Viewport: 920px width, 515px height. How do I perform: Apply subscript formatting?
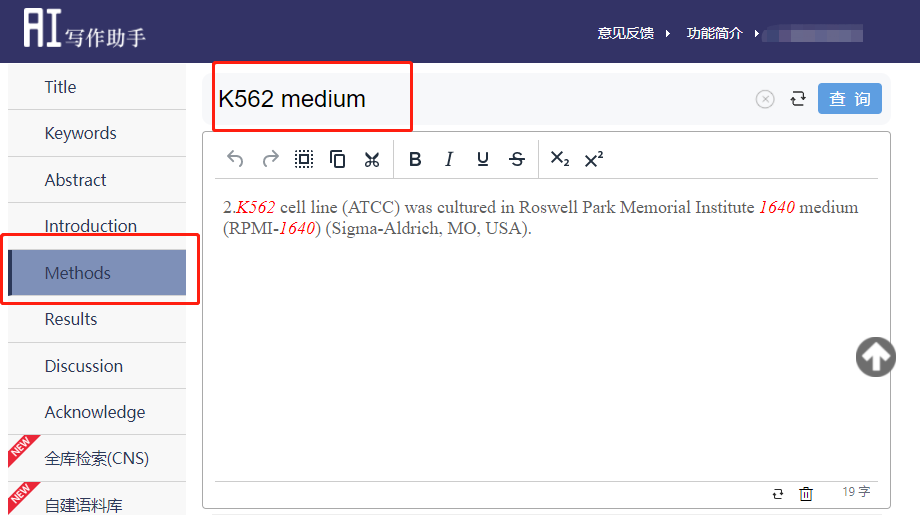click(560, 158)
